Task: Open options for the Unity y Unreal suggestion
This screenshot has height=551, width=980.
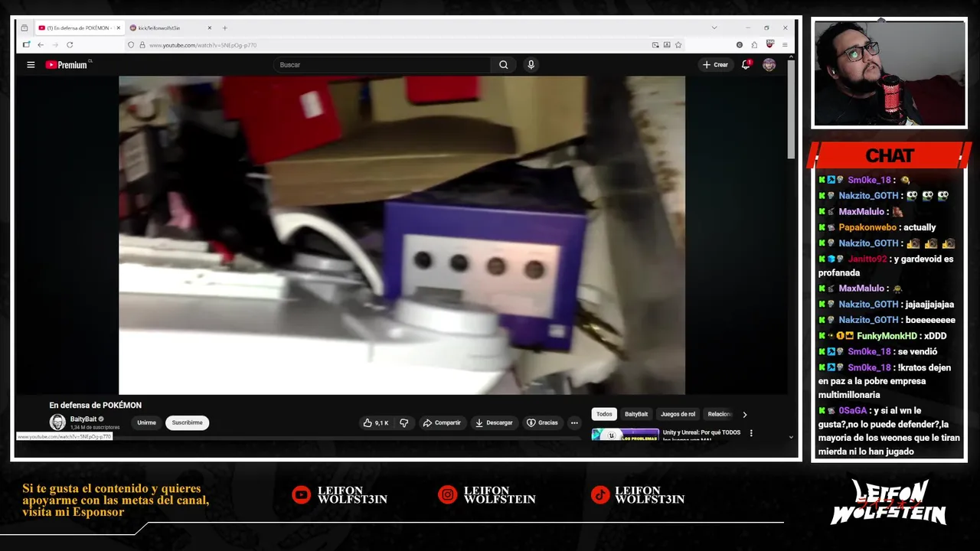Action: [751, 433]
